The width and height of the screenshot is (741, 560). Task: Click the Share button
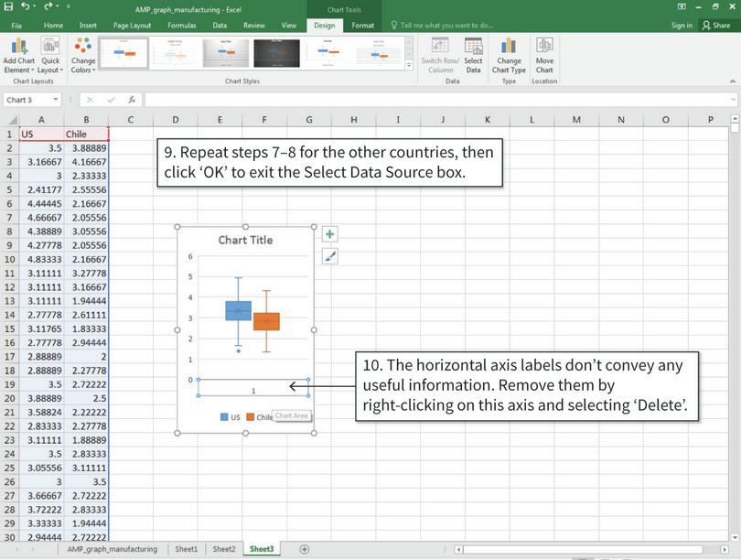(x=721, y=25)
